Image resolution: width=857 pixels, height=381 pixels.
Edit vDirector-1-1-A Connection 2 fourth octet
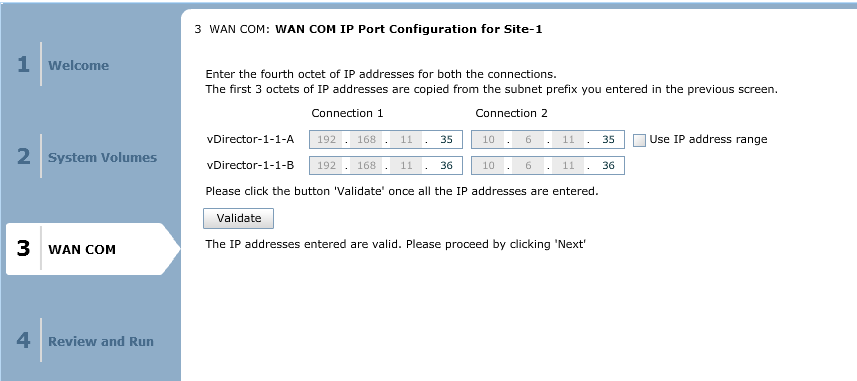pos(608,139)
